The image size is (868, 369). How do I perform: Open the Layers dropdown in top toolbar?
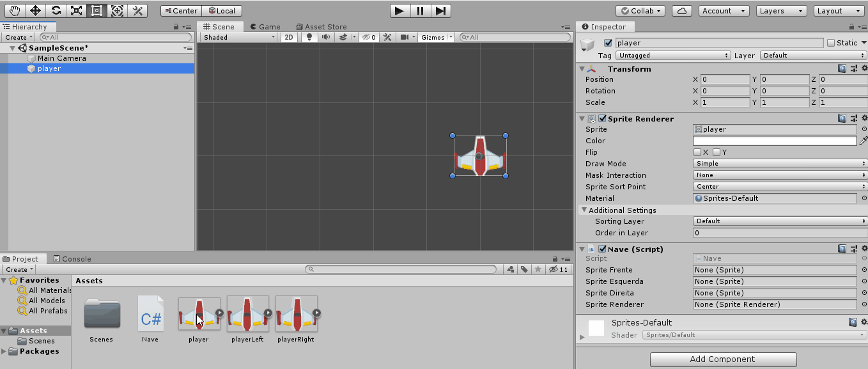tap(782, 11)
